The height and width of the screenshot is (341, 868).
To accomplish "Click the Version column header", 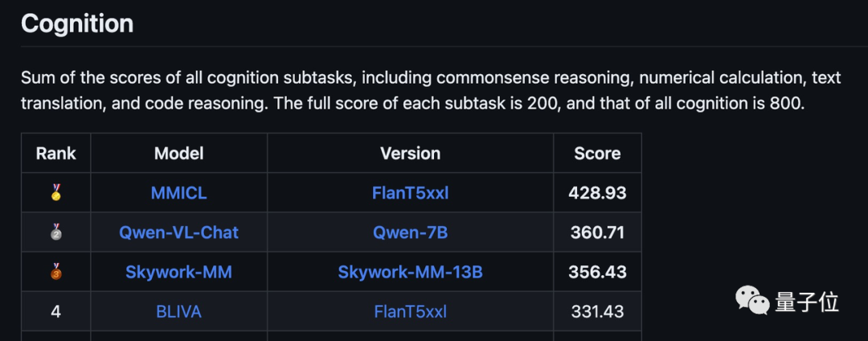I will pyautogui.click(x=410, y=154).
